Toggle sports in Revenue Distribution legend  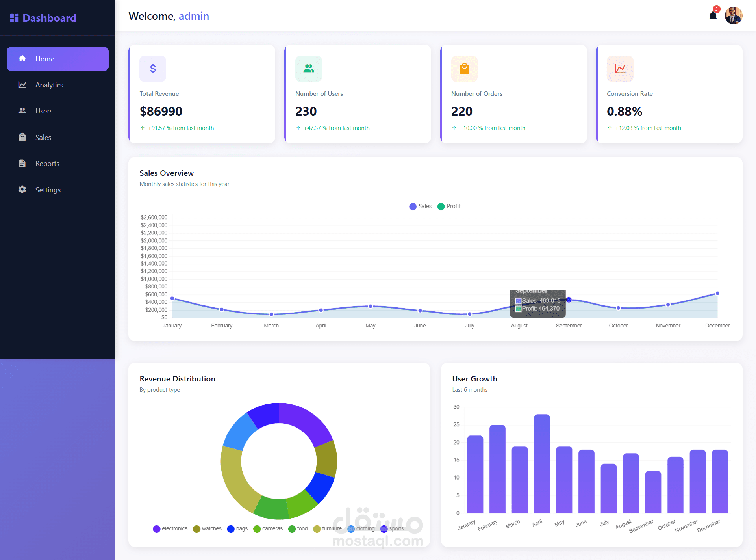click(392, 528)
